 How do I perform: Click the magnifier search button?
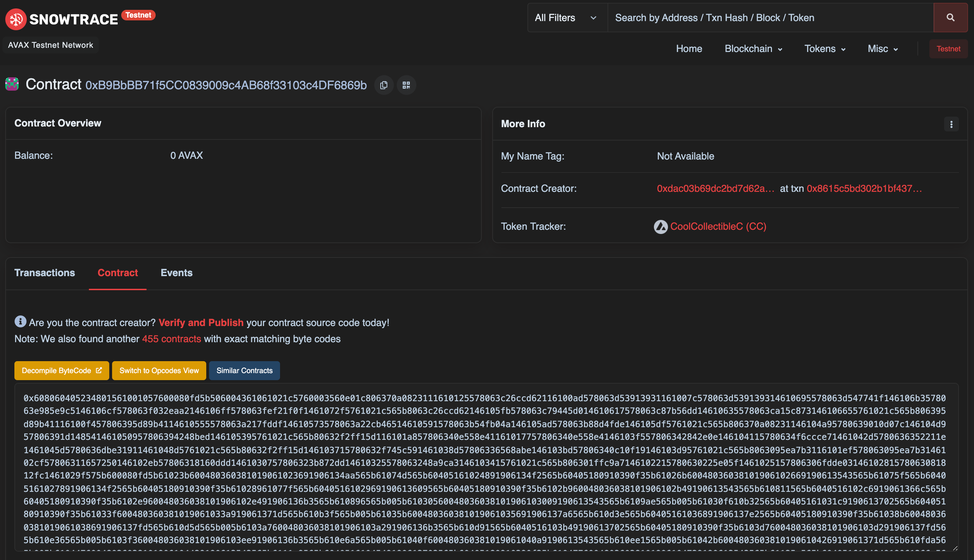(950, 18)
